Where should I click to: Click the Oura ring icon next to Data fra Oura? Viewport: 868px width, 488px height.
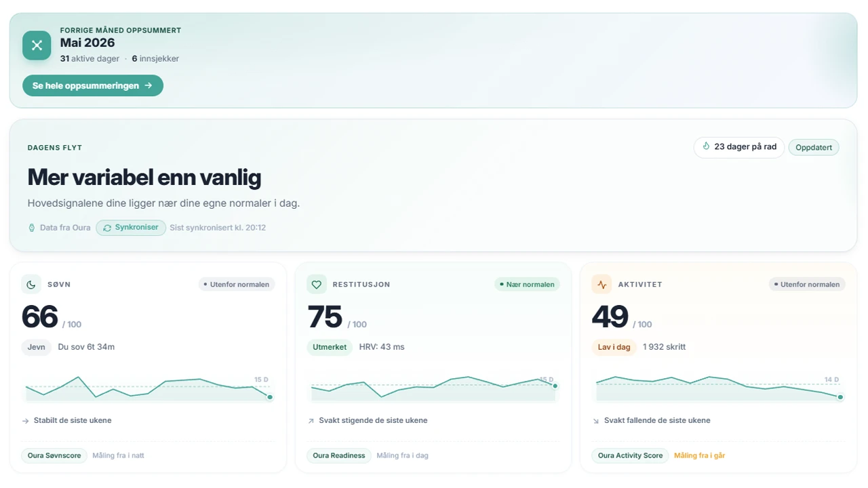coord(31,228)
